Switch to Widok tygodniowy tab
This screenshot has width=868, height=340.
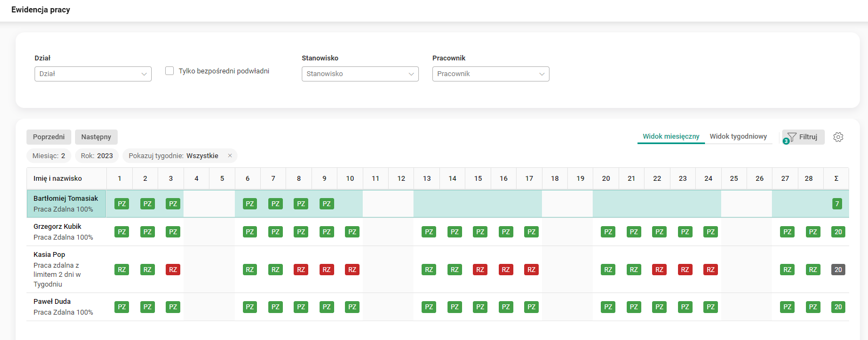point(738,137)
